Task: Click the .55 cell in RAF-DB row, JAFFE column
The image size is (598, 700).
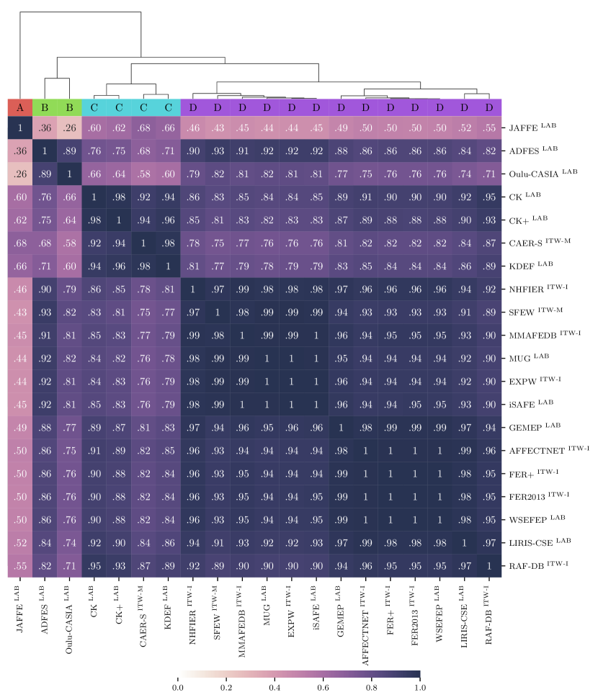Action: click(20, 566)
